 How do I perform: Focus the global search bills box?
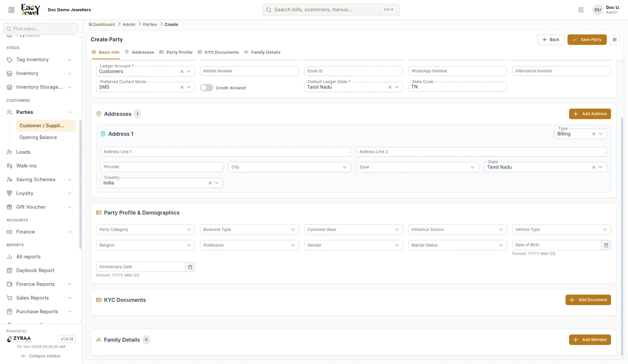[331, 10]
